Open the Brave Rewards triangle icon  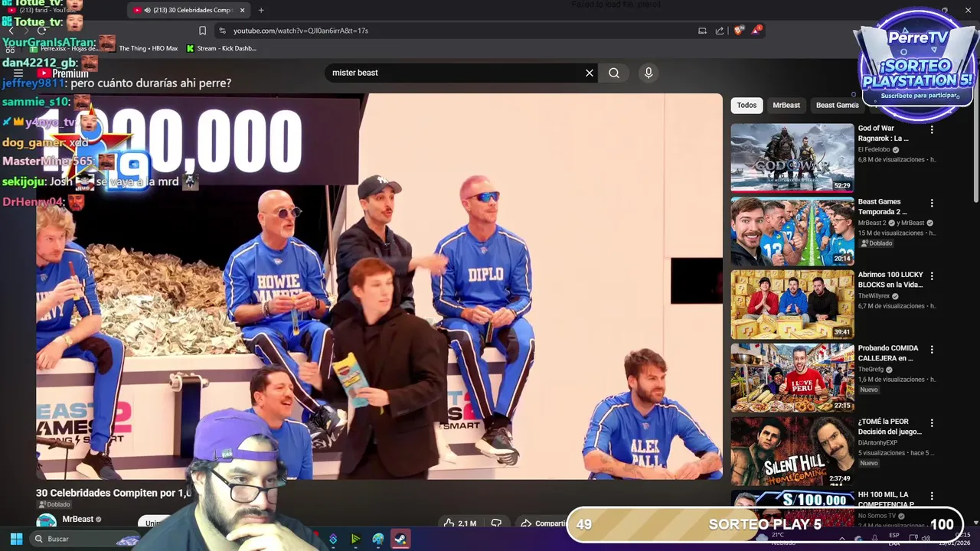[757, 30]
